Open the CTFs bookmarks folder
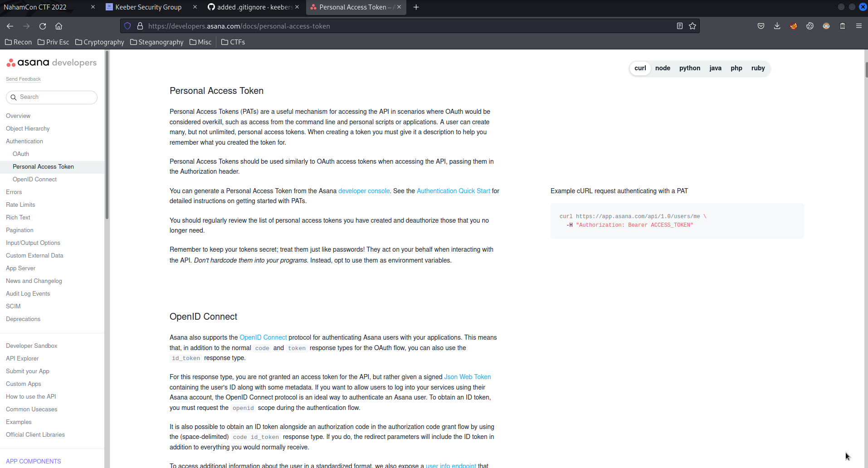 coord(233,42)
